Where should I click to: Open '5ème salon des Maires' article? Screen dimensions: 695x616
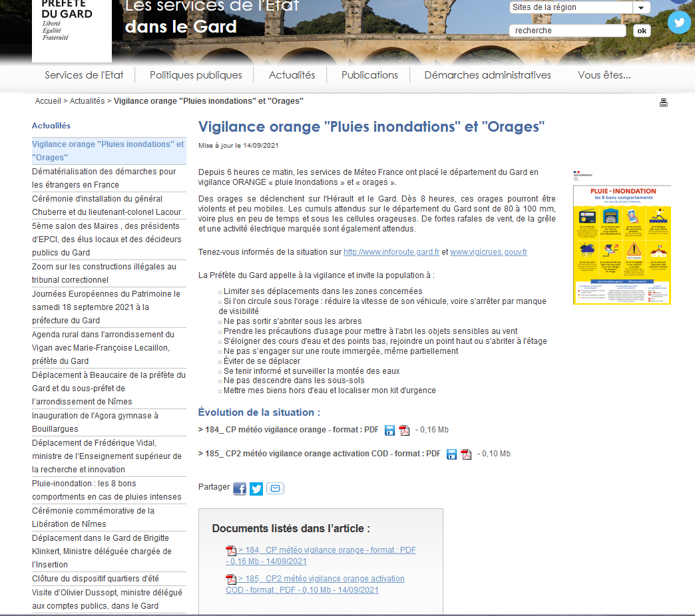click(x=109, y=239)
